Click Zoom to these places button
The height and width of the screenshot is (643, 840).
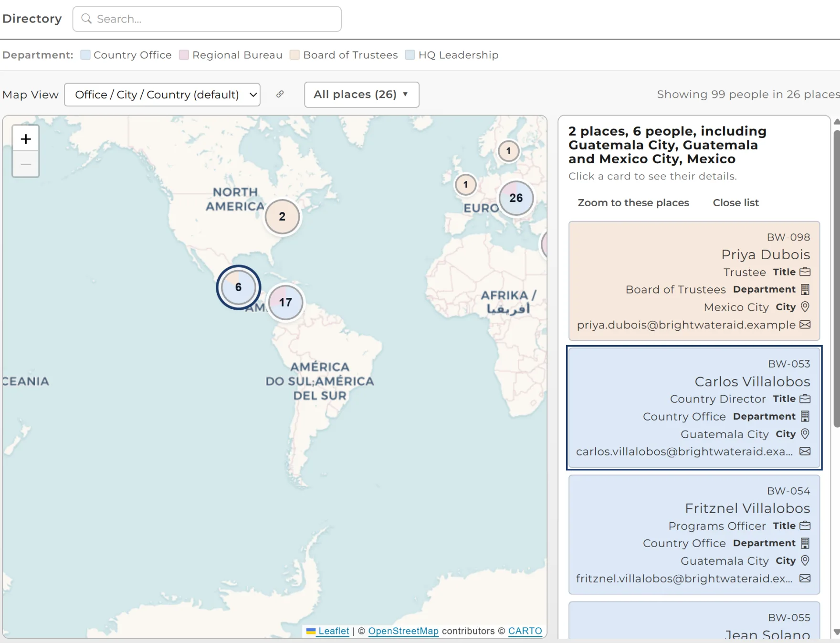point(633,203)
